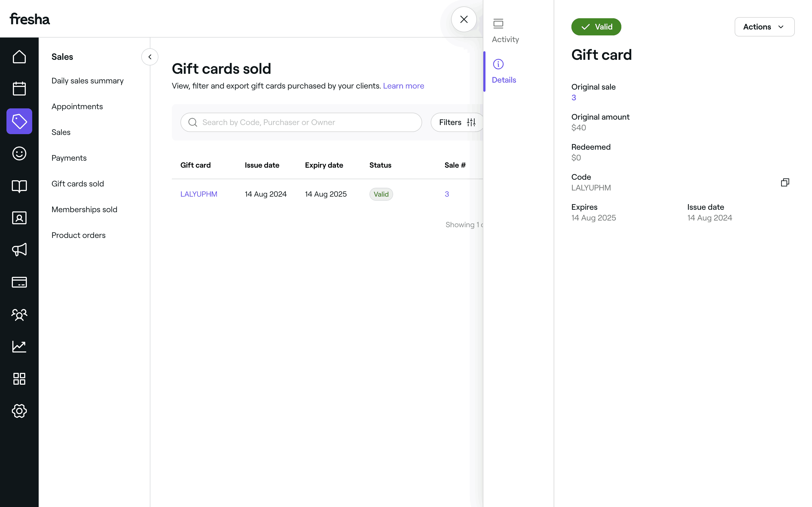Open the Team members icon
Image resolution: width=812 pixels, height=507 pixels.
click(19, 314)
